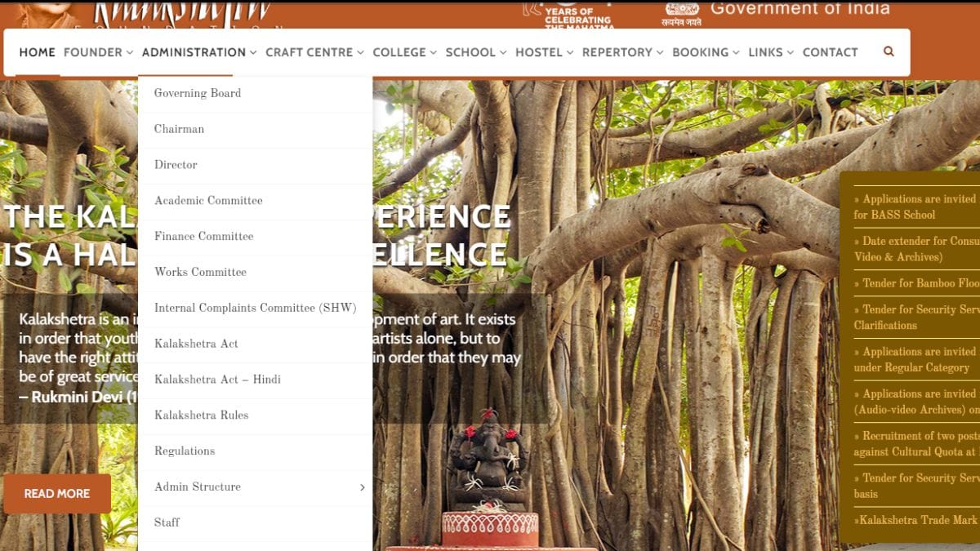Image resolution: width=980 pixels, height=551 pixels.
Task: Expand the Repertory dropdown
Action: click(x=622, y=52)
